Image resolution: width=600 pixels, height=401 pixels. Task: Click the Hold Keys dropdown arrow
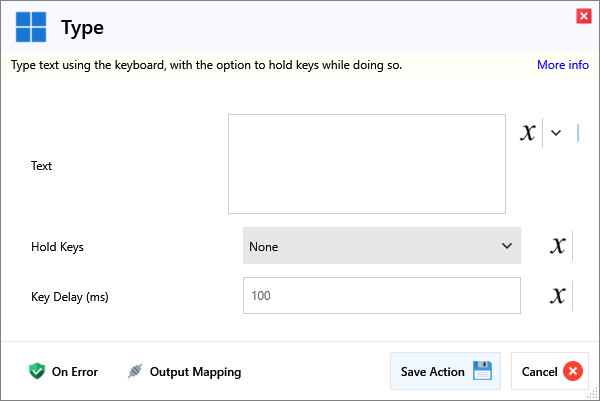(x=506, y=246)
